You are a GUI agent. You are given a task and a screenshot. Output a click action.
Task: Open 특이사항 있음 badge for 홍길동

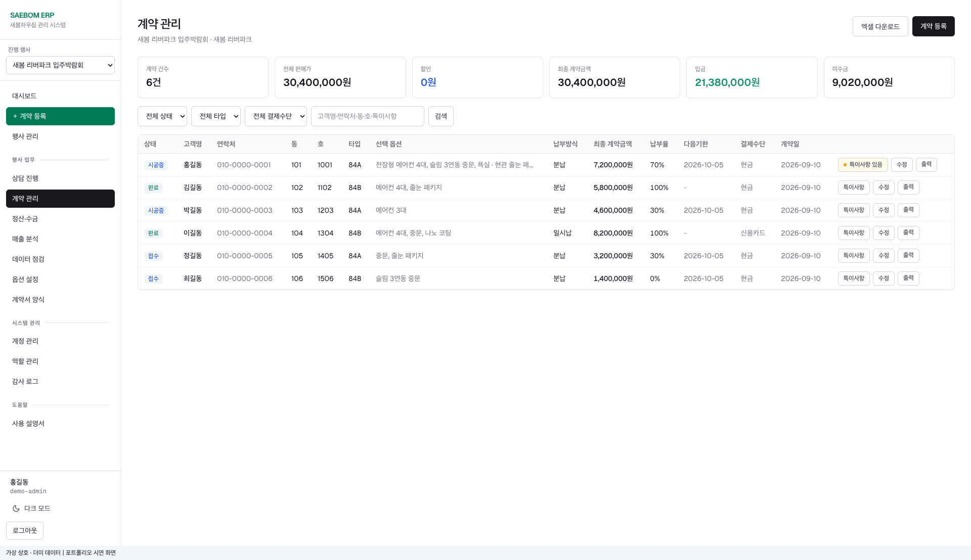[863, 165]
